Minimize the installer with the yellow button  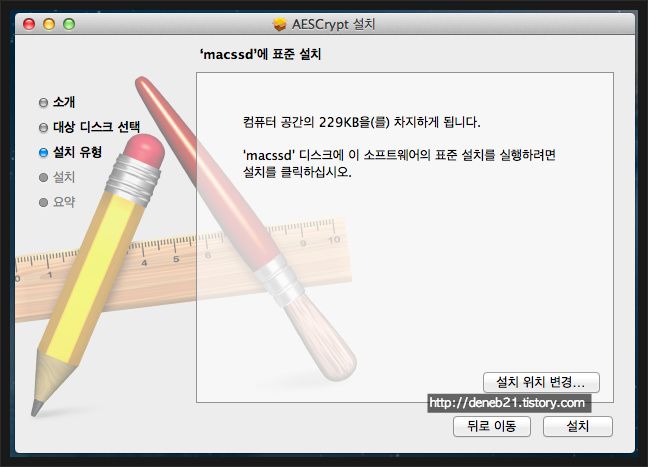49,24
